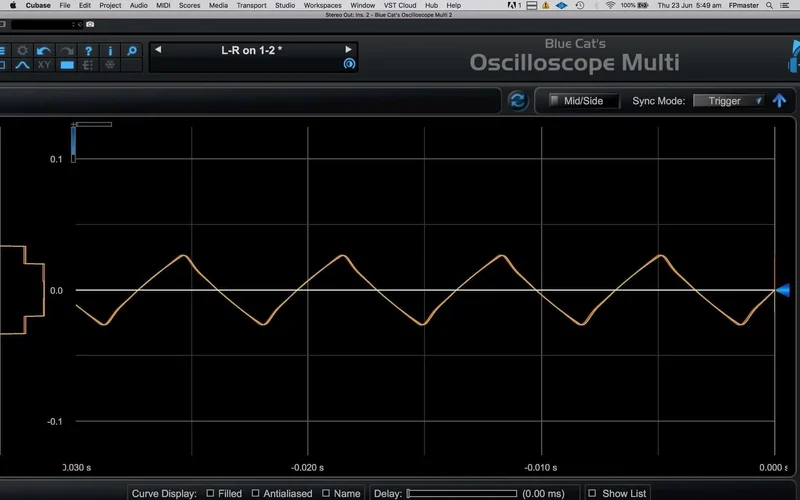Click the blue refresh icon
The height and width of the screenshot is (500, 800).
point(518,100)
